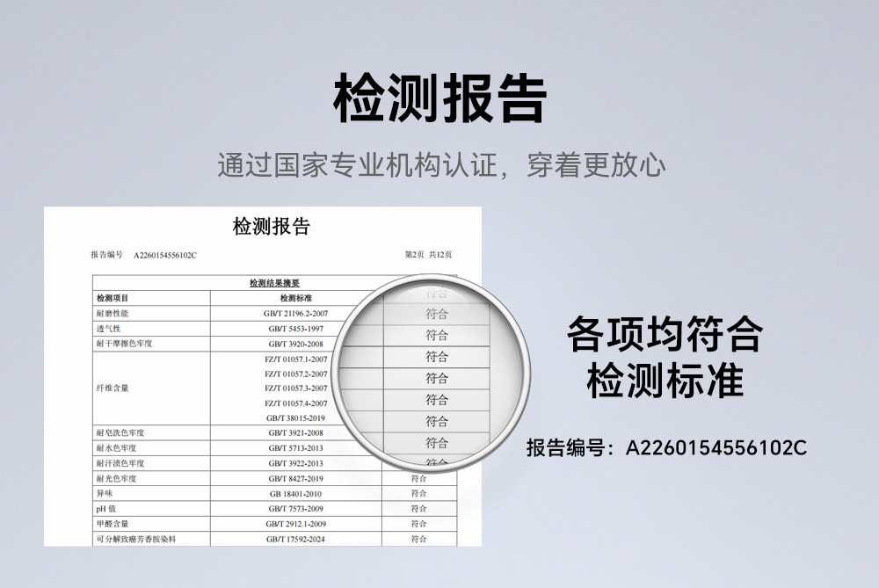Click the 检测标准 column header
The width and height of the screenshot is (879, 588).
295,298
